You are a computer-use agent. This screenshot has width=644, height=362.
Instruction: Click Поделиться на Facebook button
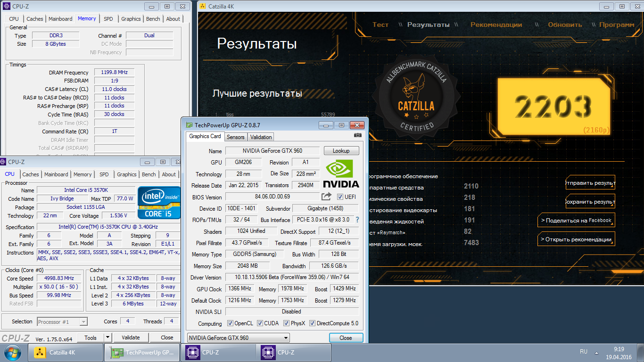[576, 220]
